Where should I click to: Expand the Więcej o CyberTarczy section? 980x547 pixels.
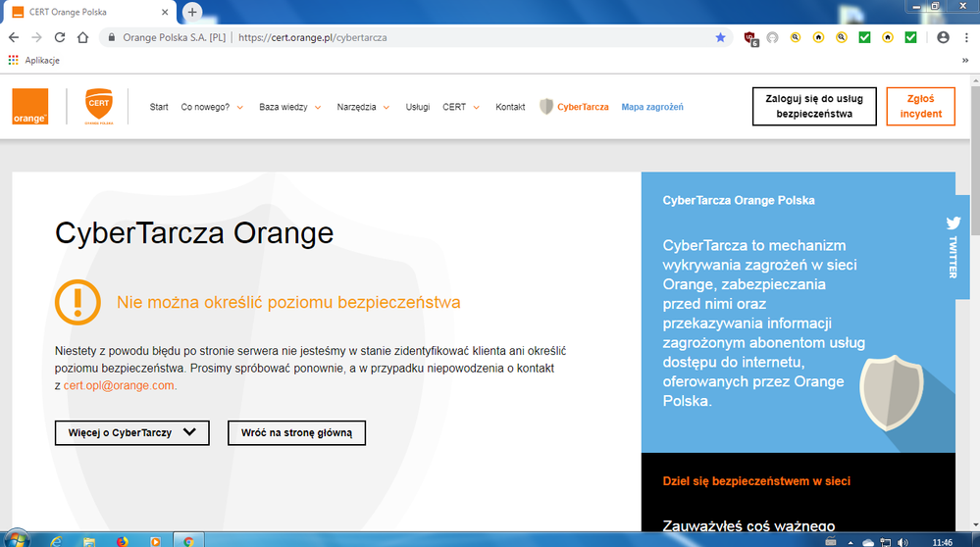point(132,432)
